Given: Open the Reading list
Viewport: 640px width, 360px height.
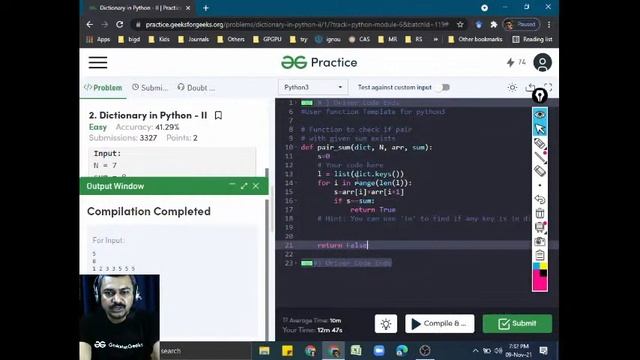Looking at the screenshot, I should click(532, 39).
